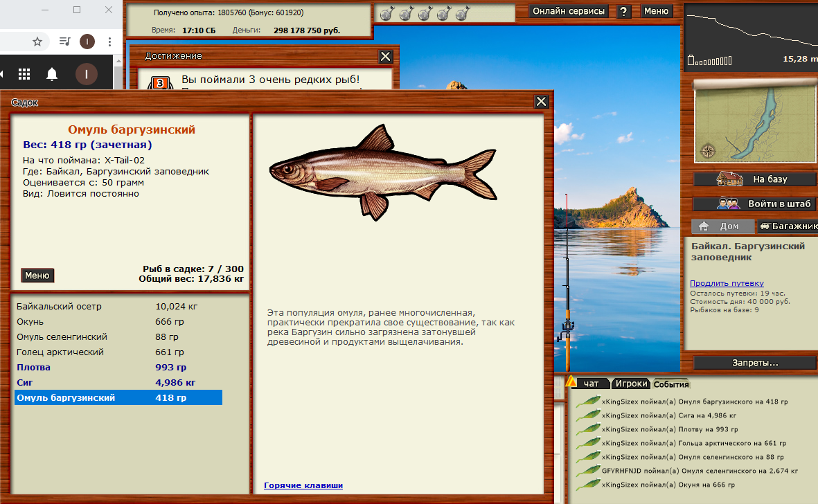Image resolution: width=818 pixels, height=504 pixels.
Task: Select Омуль селенгинский 88 гр row
Action: [x=118, y=336]
